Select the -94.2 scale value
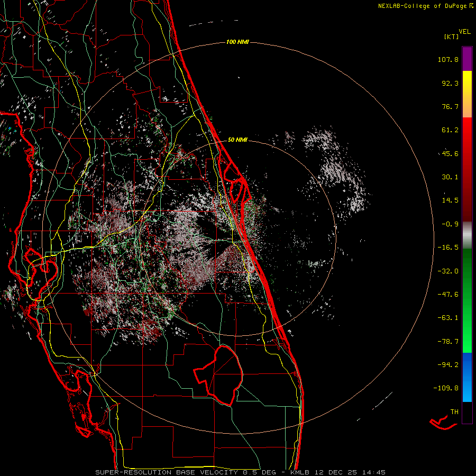Image resolution: width=476 pixels, height=476 pixels. pyautogui.click(x=448, y=365)
